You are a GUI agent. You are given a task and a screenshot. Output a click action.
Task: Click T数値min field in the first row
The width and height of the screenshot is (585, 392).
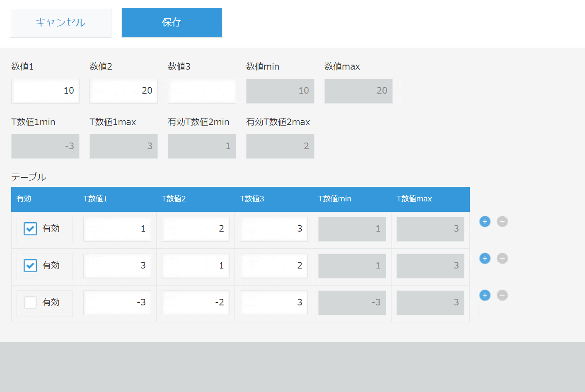[x=352, y=229]
